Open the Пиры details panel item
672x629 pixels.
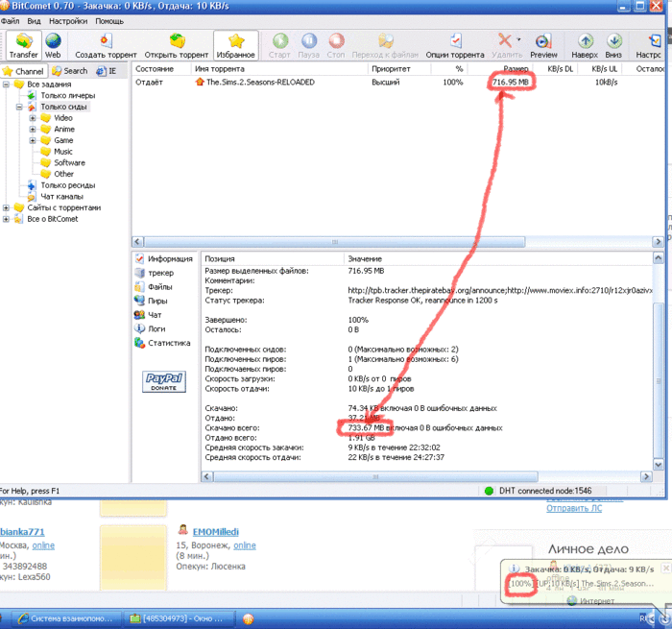pyautogui.click(x=157, y=301)
